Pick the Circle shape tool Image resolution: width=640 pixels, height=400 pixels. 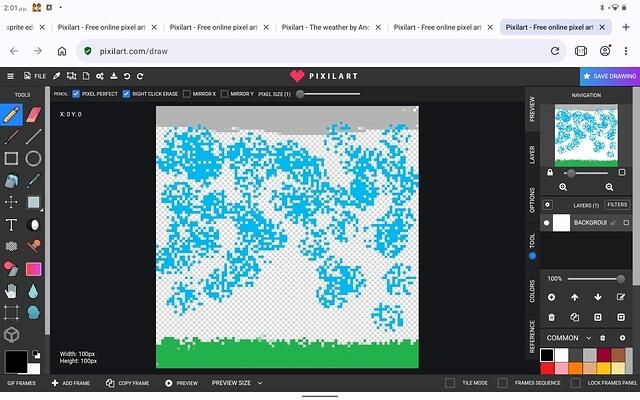tap(34, 158)
